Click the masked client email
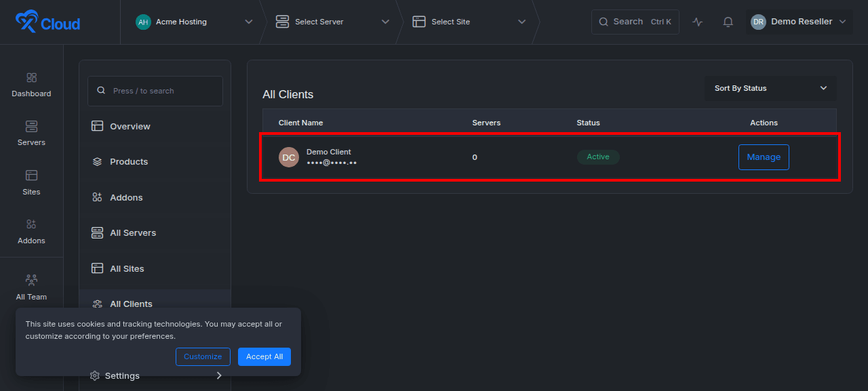 point(332,163)
